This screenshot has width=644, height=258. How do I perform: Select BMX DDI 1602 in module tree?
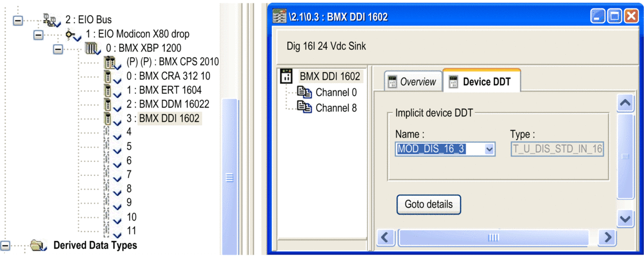(x=330, y=76)
